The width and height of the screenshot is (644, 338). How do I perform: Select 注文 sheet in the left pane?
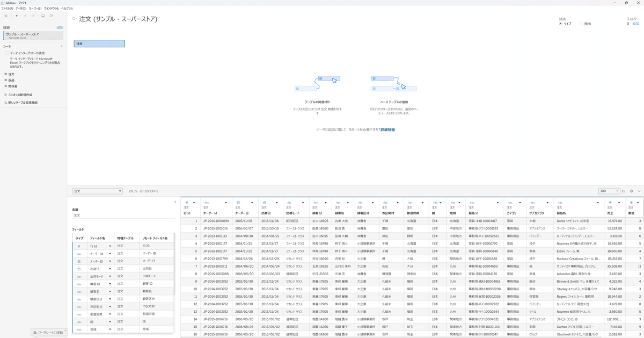(11, 74)
